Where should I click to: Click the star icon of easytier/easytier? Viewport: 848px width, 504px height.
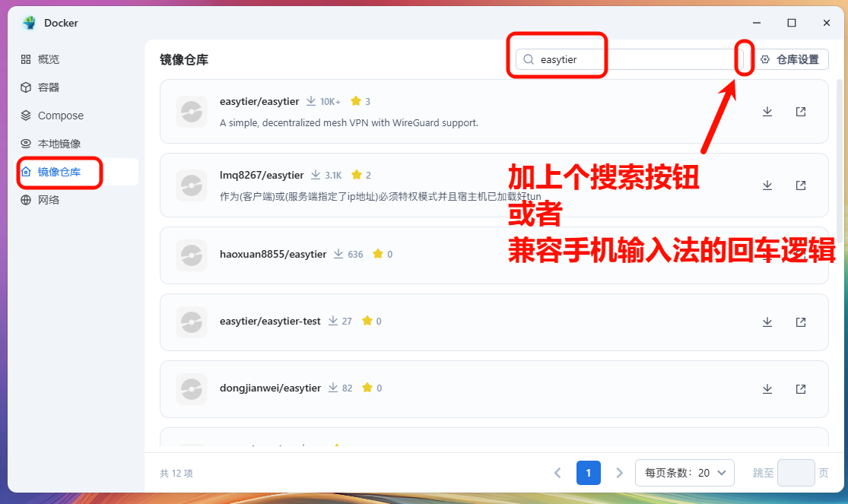[356, 100]
